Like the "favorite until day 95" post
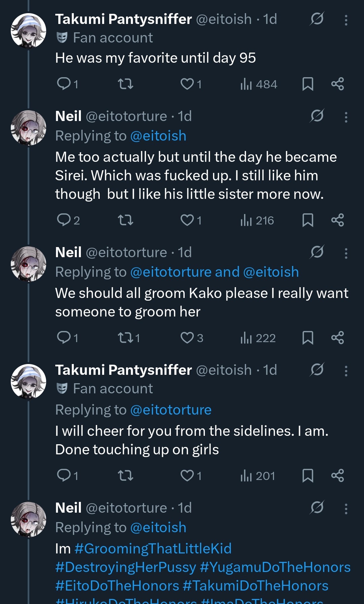Viewport: 364px width, 604px height. [187, 84]
